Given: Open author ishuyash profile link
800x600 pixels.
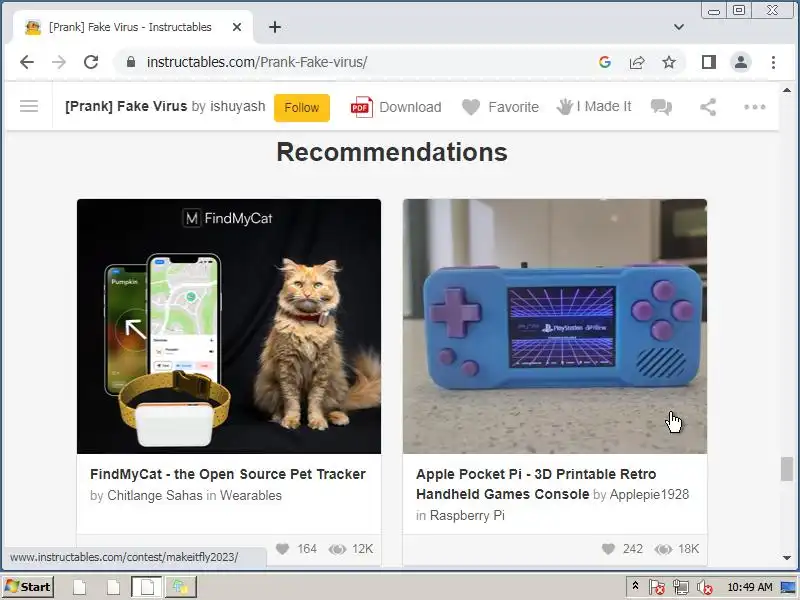Looking at the screenshot, I should [238, 106].
